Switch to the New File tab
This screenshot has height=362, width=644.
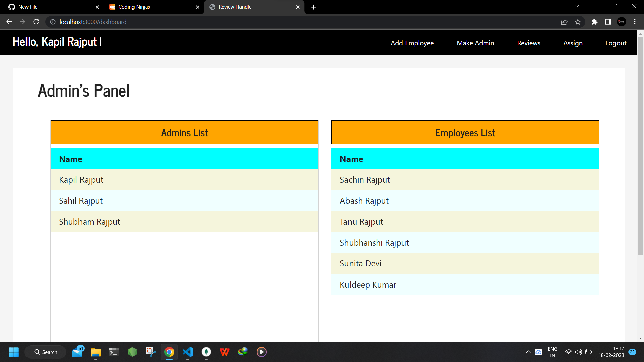click(x=50, y=7)
